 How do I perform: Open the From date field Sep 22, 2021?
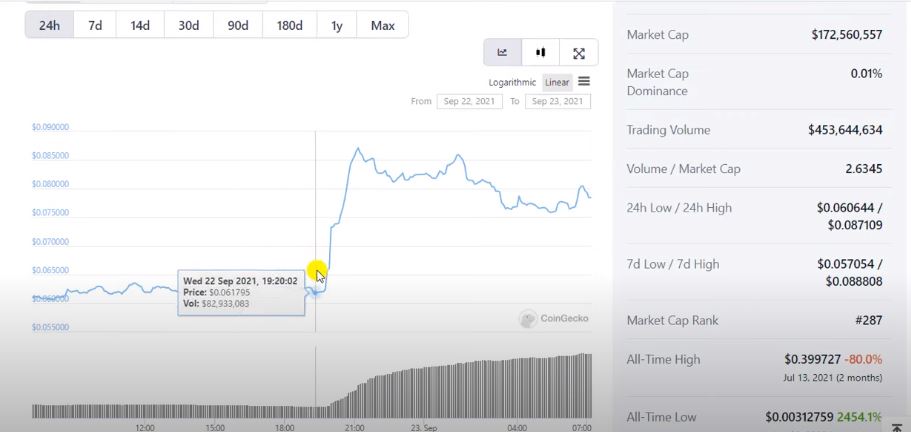(469, 101)
